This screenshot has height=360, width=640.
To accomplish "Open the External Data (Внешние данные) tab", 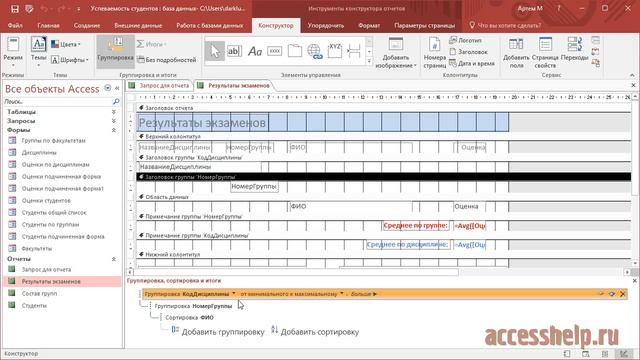I will click(x=138, y=25).
